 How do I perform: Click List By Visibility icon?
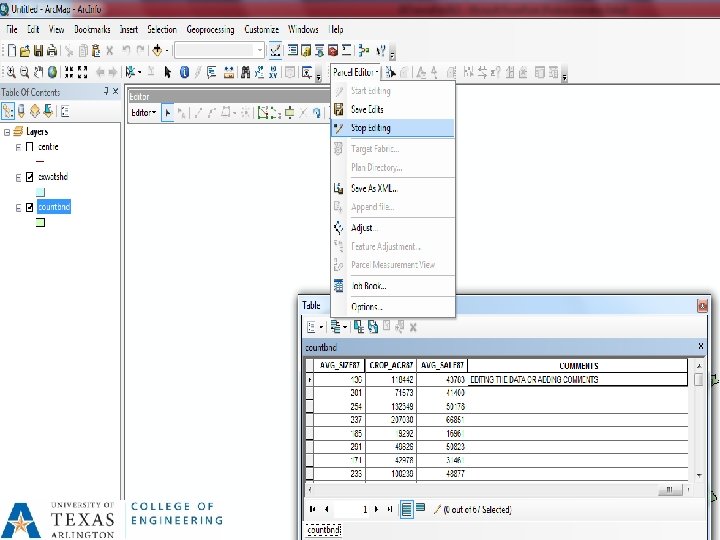[35, 111]
